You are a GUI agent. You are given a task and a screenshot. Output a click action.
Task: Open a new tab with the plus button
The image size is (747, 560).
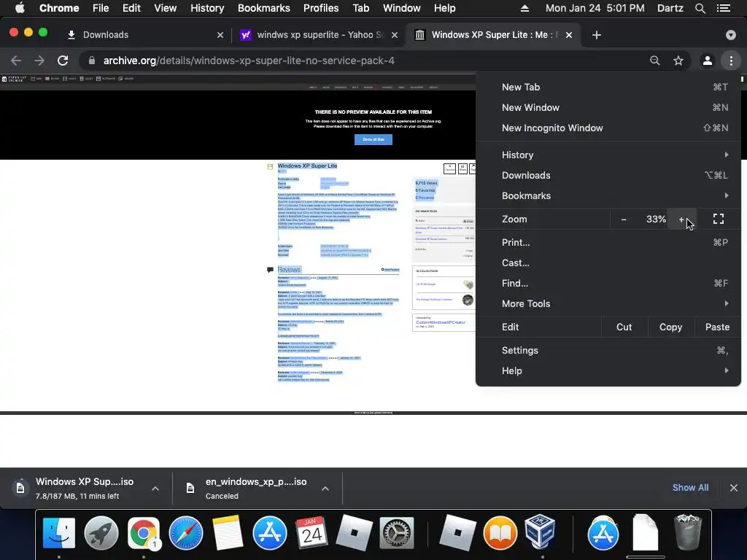(x=597, y=35)
